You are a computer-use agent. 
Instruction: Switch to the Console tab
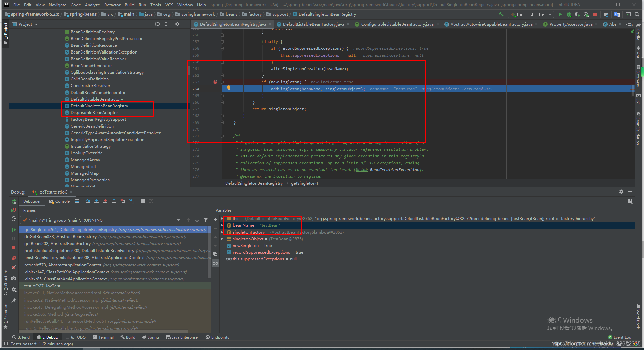60,201
